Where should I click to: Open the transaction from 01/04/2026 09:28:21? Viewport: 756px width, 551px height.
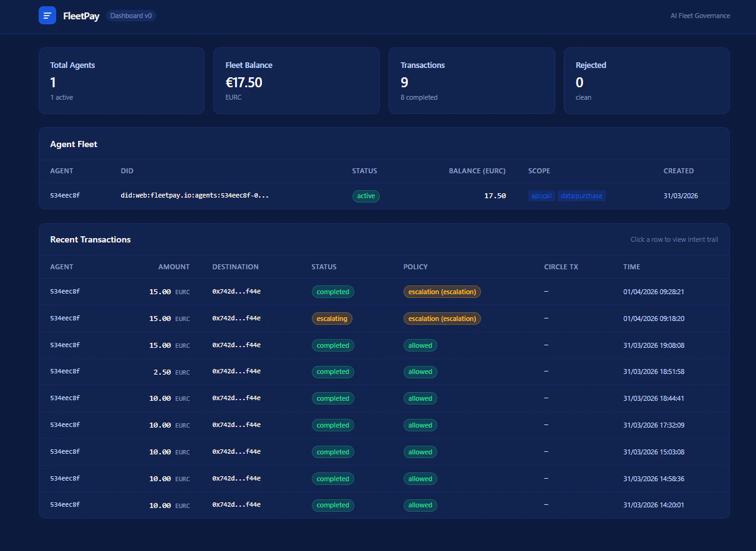[384, 292]
